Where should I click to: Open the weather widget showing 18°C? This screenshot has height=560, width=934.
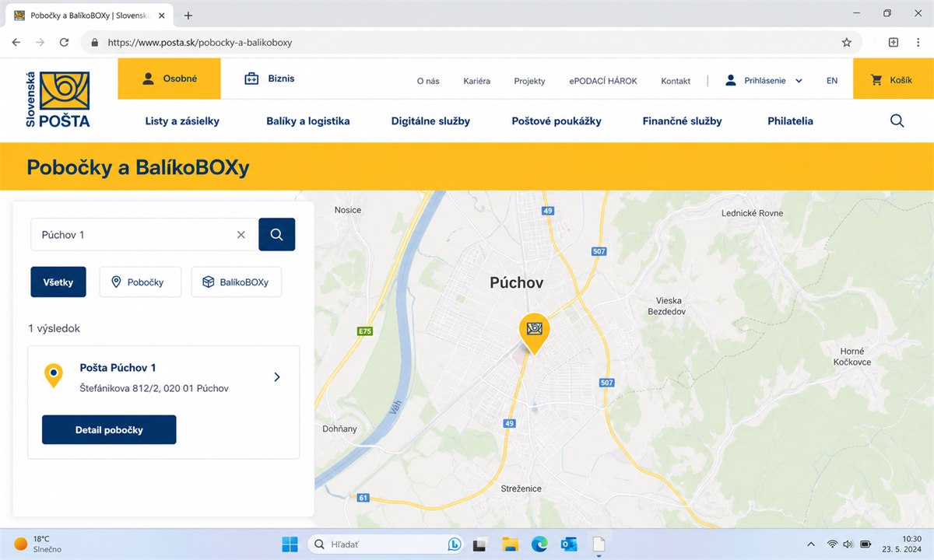click(37, 544)
